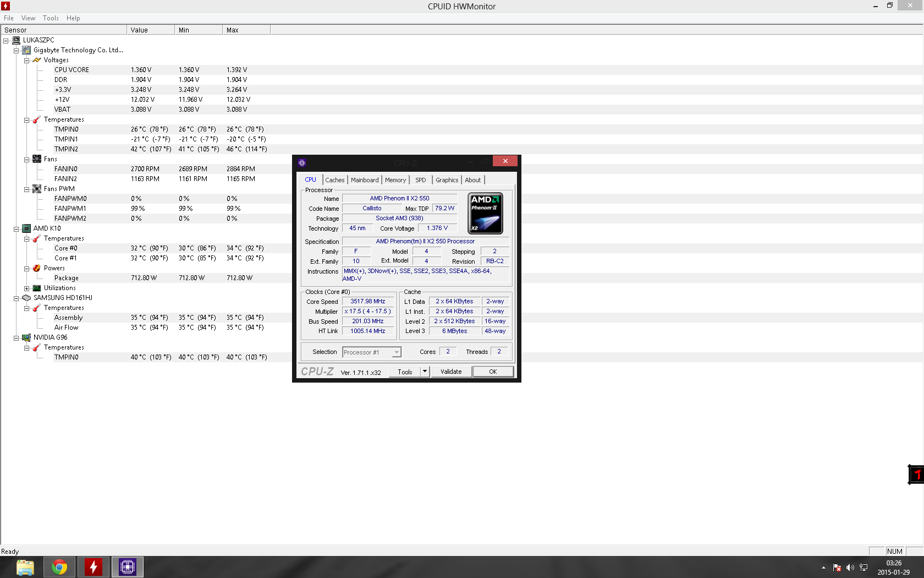This screenshot has width=924, height=578.
Task: Click the Fans PWM category icon
Action: click(37, 189)
